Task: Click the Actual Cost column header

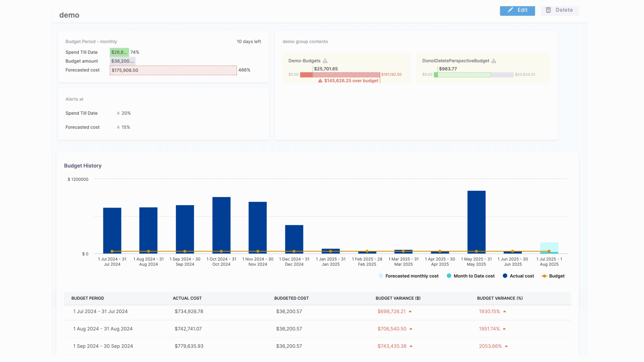Action: coord(187,298)
